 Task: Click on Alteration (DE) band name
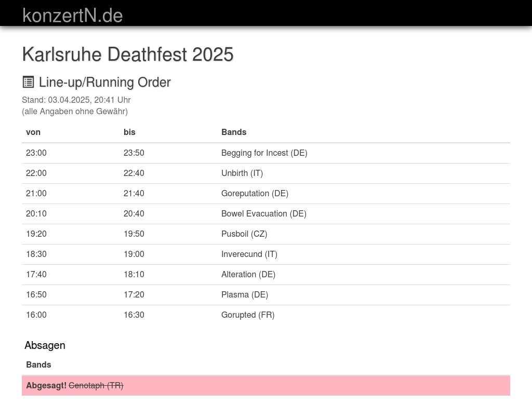click(x=248, y=274)
